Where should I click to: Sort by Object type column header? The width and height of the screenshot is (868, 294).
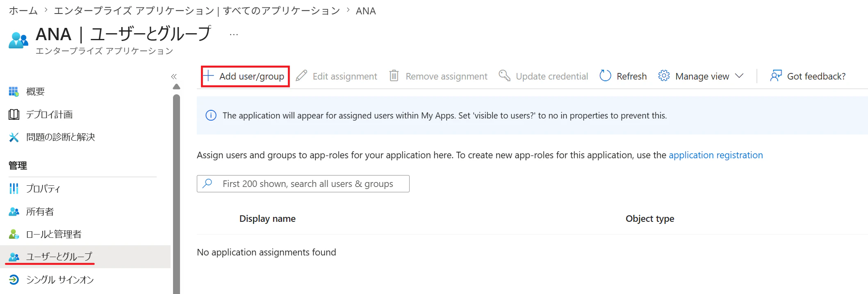[650, 219]
